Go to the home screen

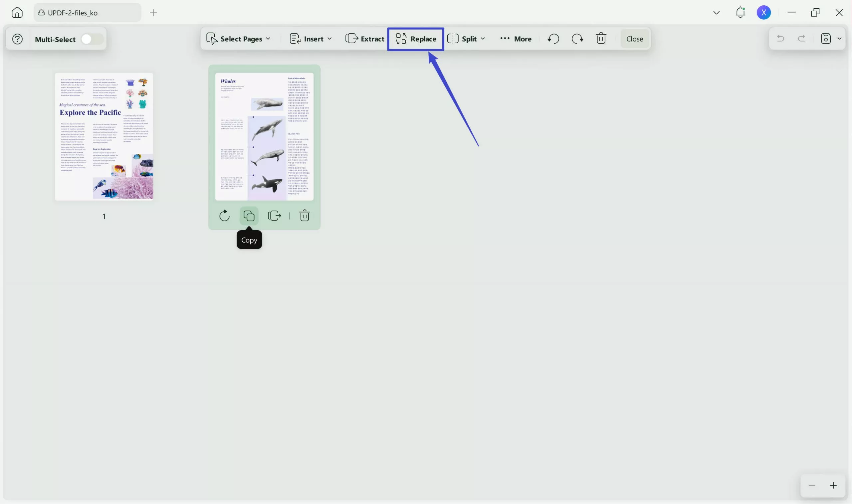(x=17, y=12)
